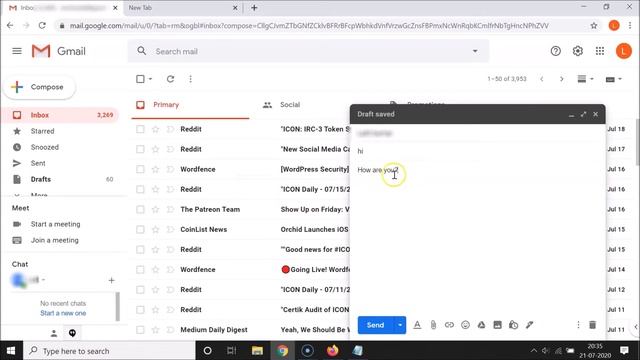Insert signature with pen icon
The height and width of the screenshot is (360, 640).
pos(529,325)
